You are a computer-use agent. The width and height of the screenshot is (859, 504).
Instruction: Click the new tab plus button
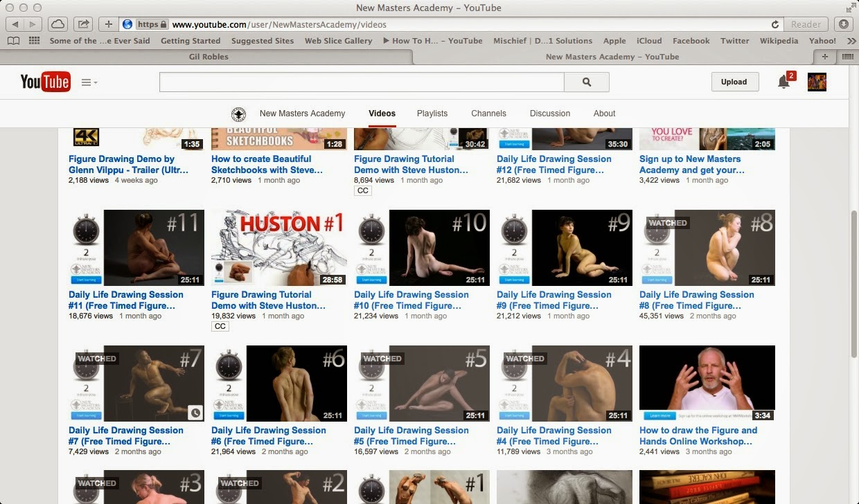click(824, 57)
